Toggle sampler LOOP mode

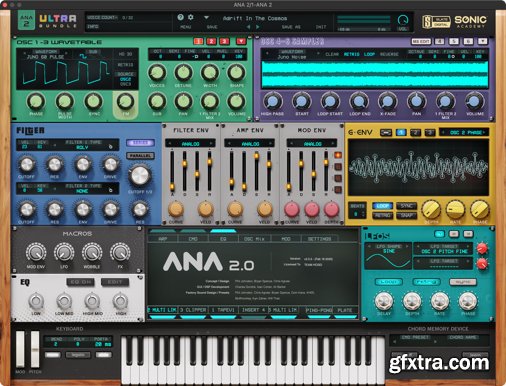click(x=369, y=54)
